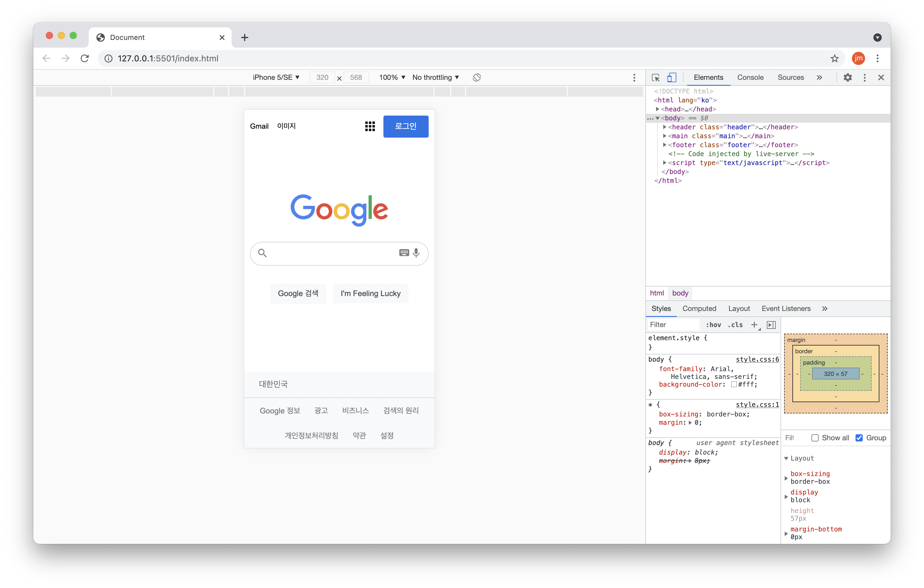
Task: Click the Google 검색 button
Action: pyautogui.click(x=298, y=293)
